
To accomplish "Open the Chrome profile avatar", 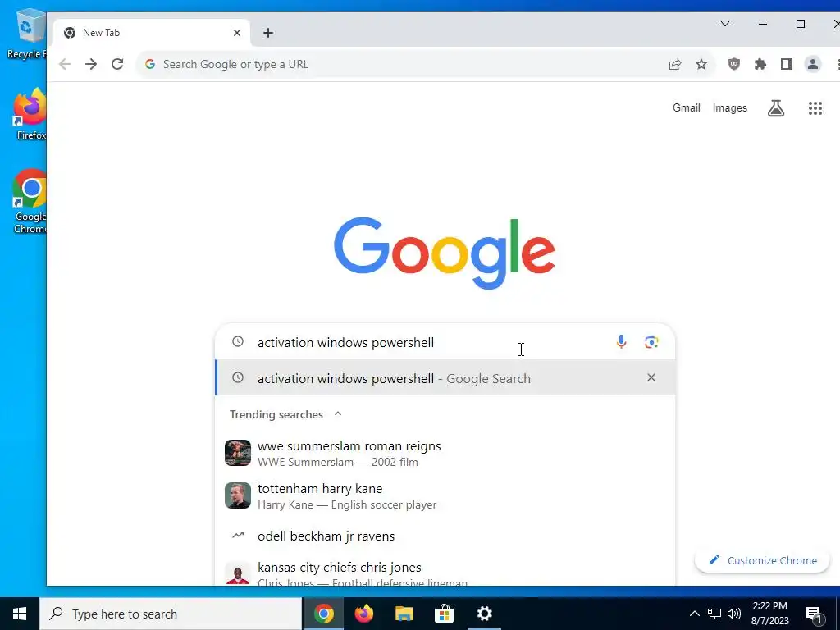I will pos(813,64).
